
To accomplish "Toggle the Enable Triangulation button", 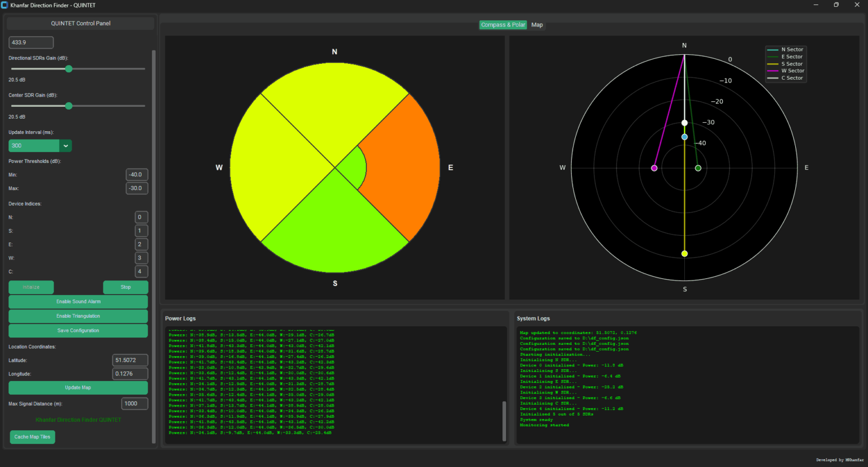I will click(x=78, y=316).
